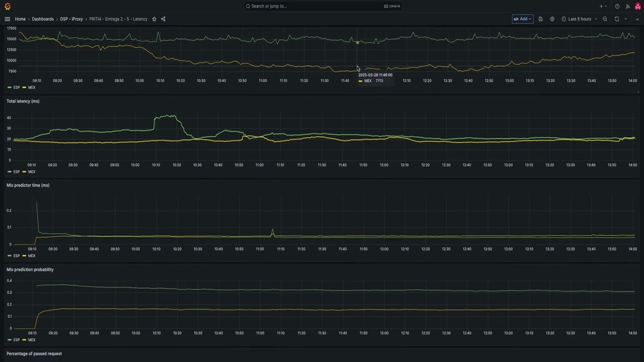Click the plus new-item icon in top bar

[x=603, y=6]
